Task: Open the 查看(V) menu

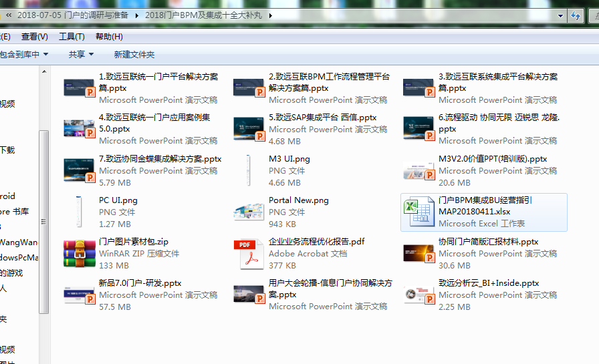Action: point(34,37)
